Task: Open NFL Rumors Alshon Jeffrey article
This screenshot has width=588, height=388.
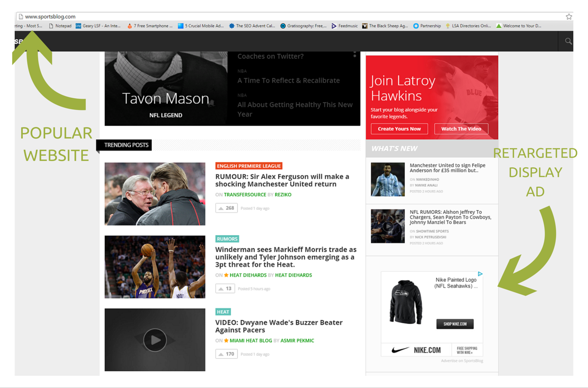Action: coord(450,217)
